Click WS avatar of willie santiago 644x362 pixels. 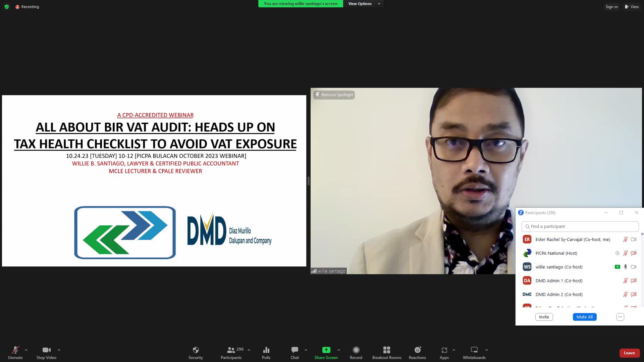coord(527,267)
